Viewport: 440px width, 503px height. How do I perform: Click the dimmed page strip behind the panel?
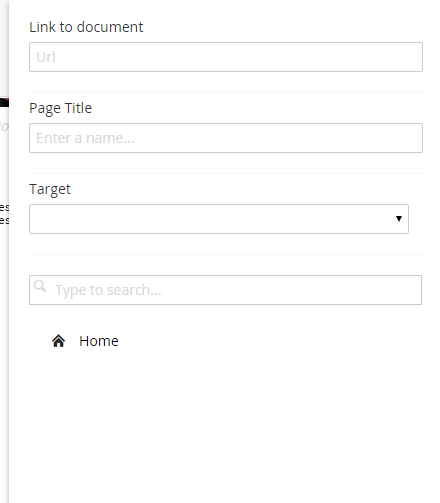click(4, 251)
